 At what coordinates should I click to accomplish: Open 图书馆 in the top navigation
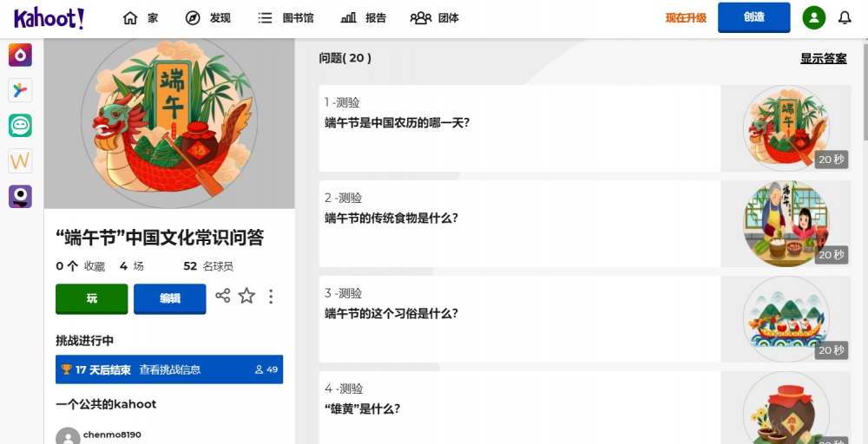click(286, 18)
